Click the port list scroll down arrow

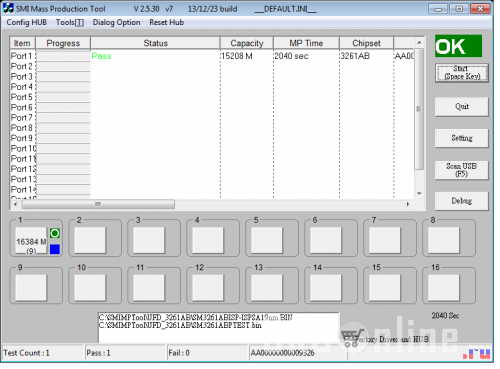(x=419, y=194)
